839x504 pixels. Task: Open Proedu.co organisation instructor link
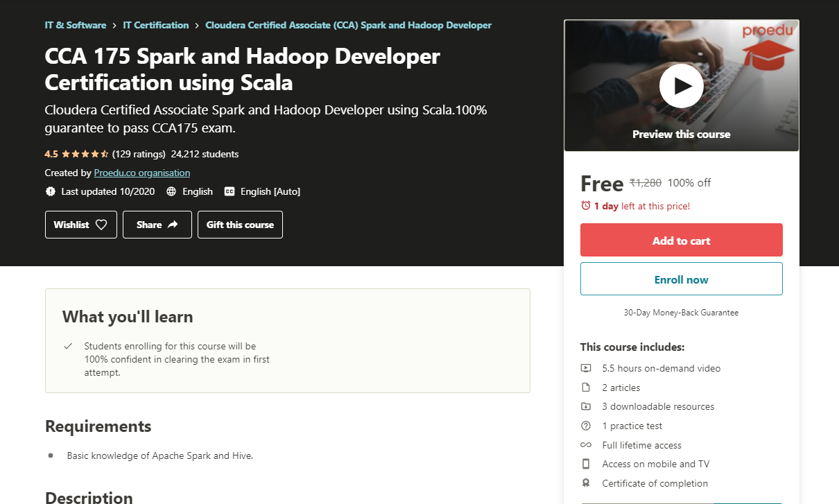coord(142,173)
